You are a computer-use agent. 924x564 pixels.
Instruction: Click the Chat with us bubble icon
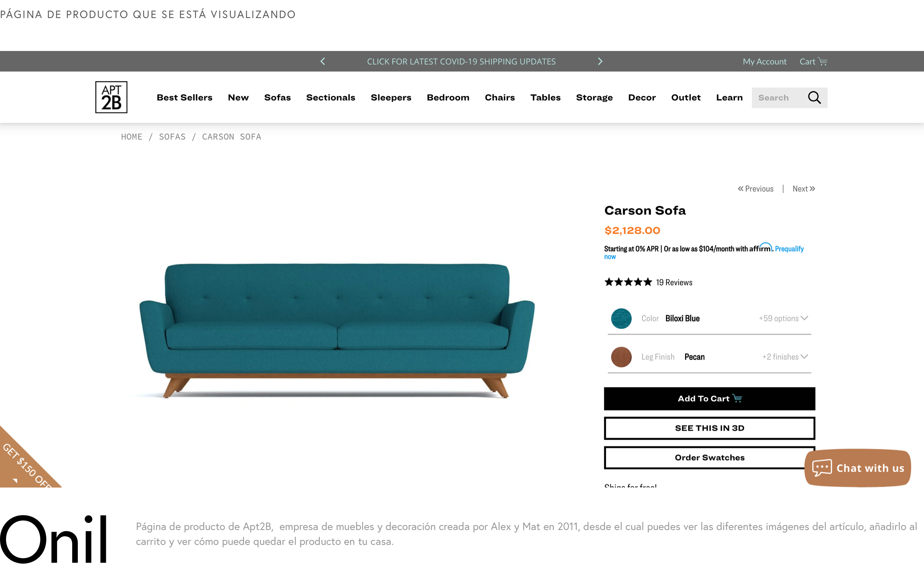click(821, 468)
